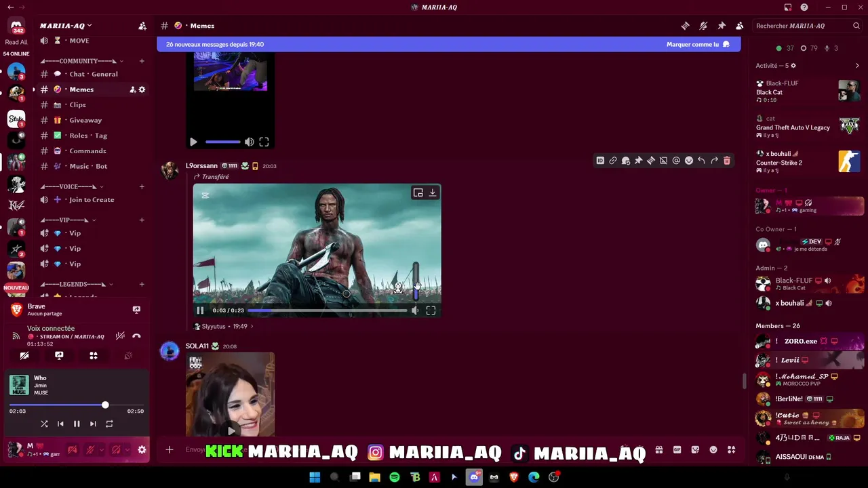
Task: Pin message using hover toolbar pushpin
Action: coord(638,161)
